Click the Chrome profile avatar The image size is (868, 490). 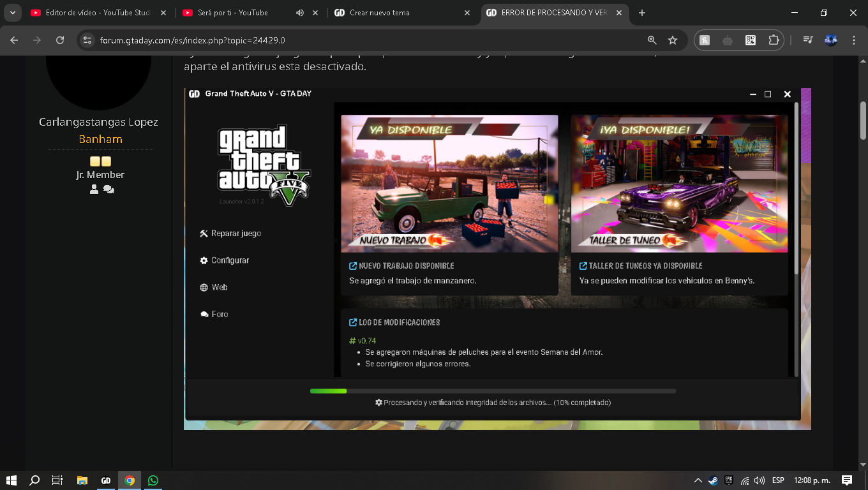[x=830, y=40]
